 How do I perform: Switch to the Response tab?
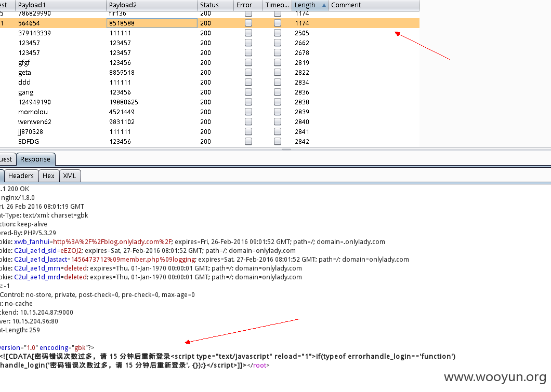[x=35, y=159]
